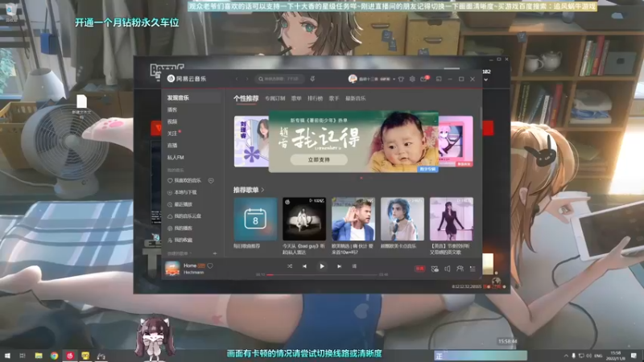644x362 pixels.
Task: Open 发现音乐 in the sidebar
Action: [x=192, y=97]
